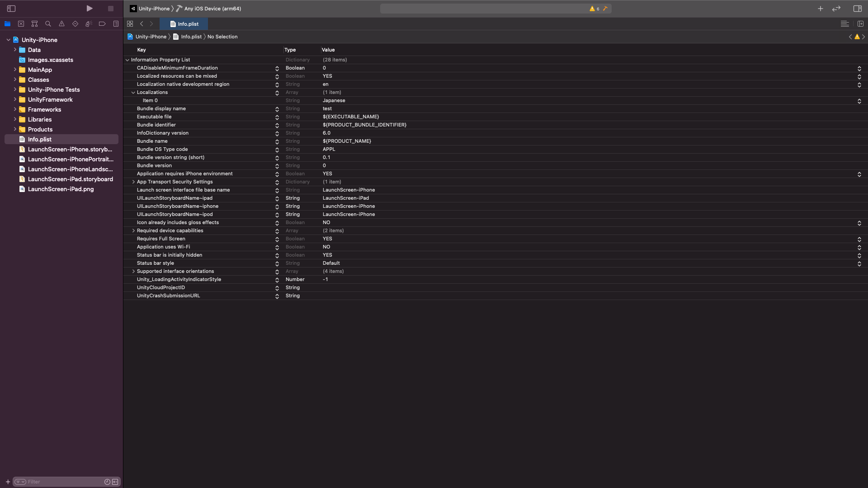Toggle Application uses Wi-Fi value stepper
The height and width of the screenshot is (488, 868).
pyautogui.click(x=859, y=247)
